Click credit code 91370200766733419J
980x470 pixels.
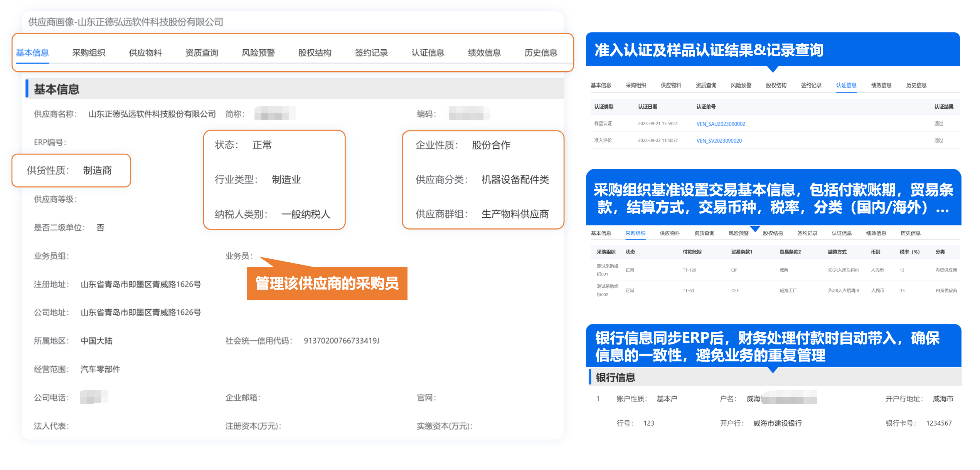point(342,341)
